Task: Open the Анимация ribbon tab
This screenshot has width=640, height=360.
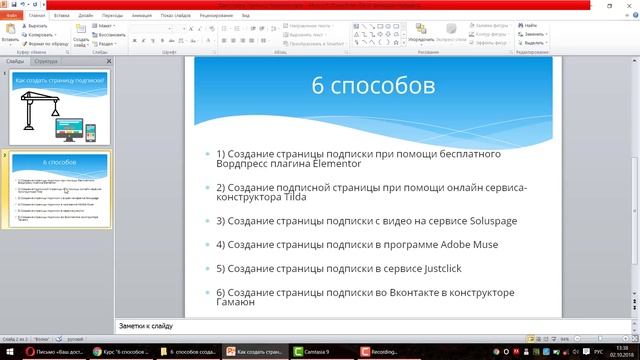Action: (x=142, y=16)
